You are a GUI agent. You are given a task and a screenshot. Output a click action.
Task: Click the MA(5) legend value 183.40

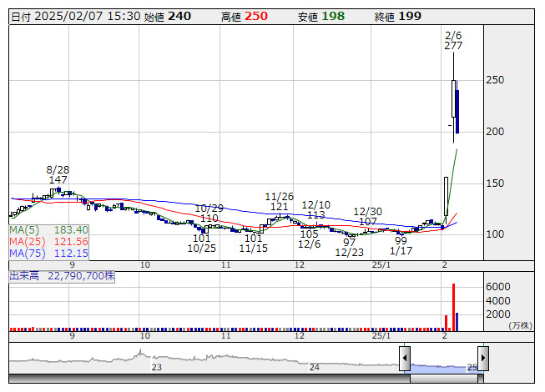point(71,230)
